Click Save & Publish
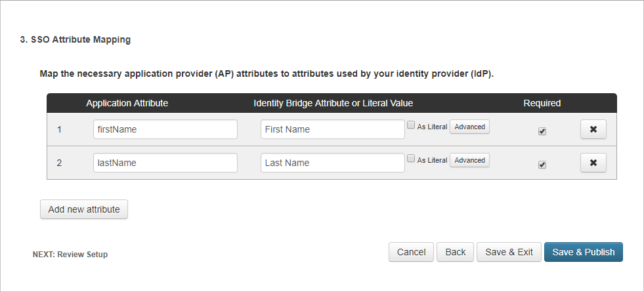This screenshot has height=292, width=644. (583, 252)
